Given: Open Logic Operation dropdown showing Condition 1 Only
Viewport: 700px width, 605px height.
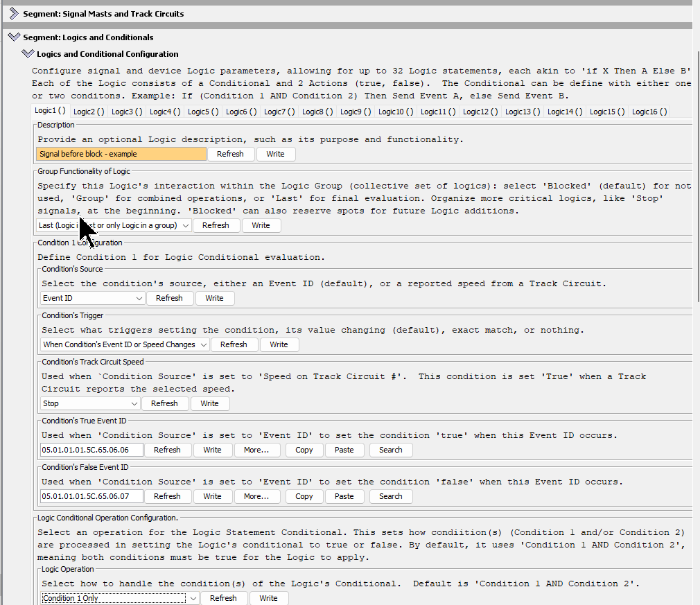Looking at the screenshot, I should (120, 598).
